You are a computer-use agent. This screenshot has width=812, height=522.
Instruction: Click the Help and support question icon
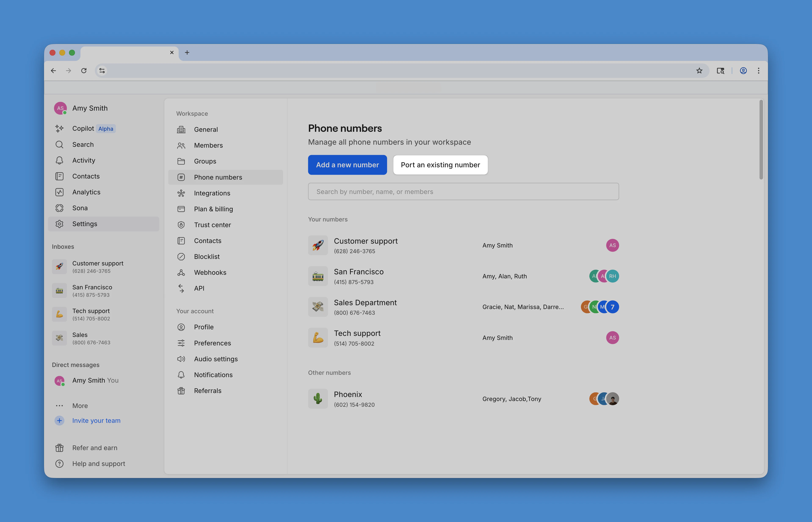point(59,464)
